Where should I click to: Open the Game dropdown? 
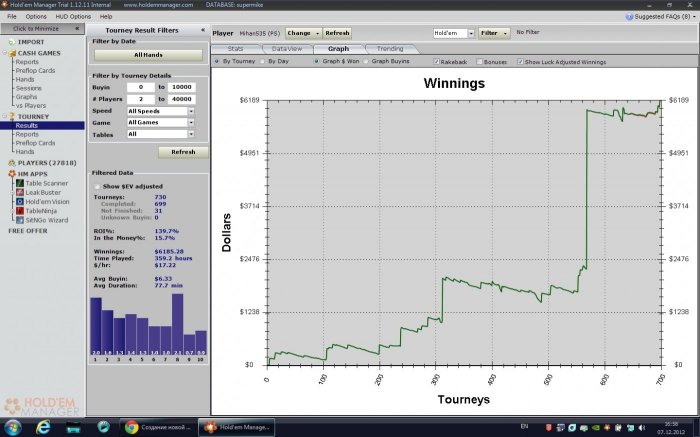coord(191,122)
